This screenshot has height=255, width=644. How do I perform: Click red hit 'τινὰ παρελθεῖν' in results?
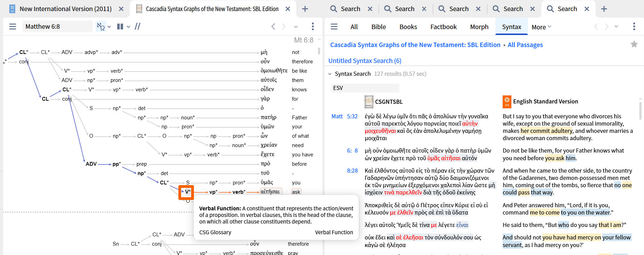click(x=403, y=193)
